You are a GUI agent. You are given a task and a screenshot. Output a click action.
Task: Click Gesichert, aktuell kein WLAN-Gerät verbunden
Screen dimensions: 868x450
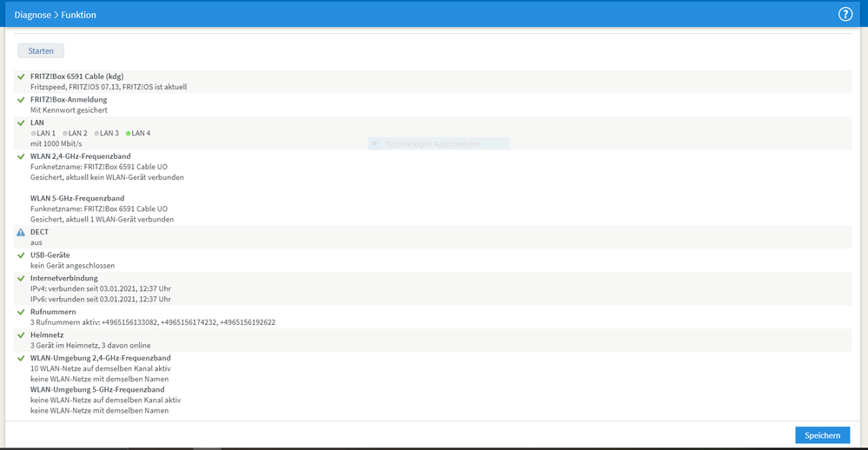coord(107,178)
